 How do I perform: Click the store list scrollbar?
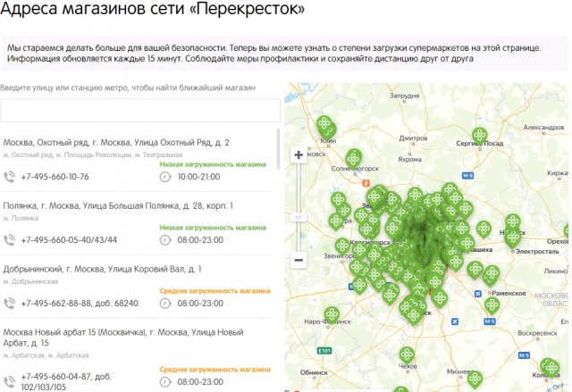pyautogui.click(x=278, y=148)
